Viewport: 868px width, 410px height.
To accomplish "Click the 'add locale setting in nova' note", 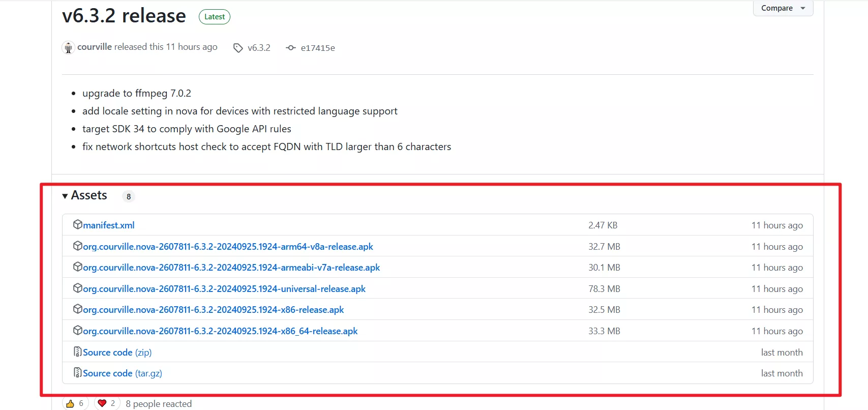I will click(240, 111).
